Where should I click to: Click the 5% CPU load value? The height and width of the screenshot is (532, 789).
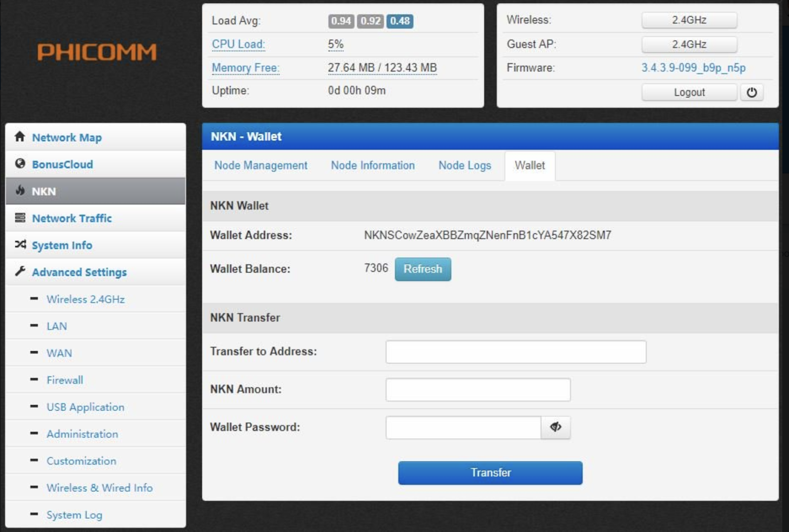pyautogui.click(x=336, y=44)
